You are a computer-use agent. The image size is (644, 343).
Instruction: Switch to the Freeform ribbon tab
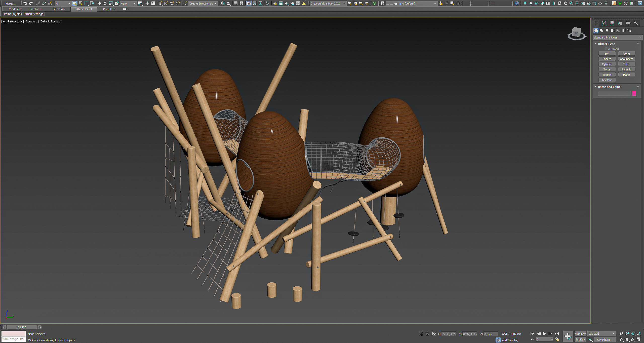(x=35, y=9)
